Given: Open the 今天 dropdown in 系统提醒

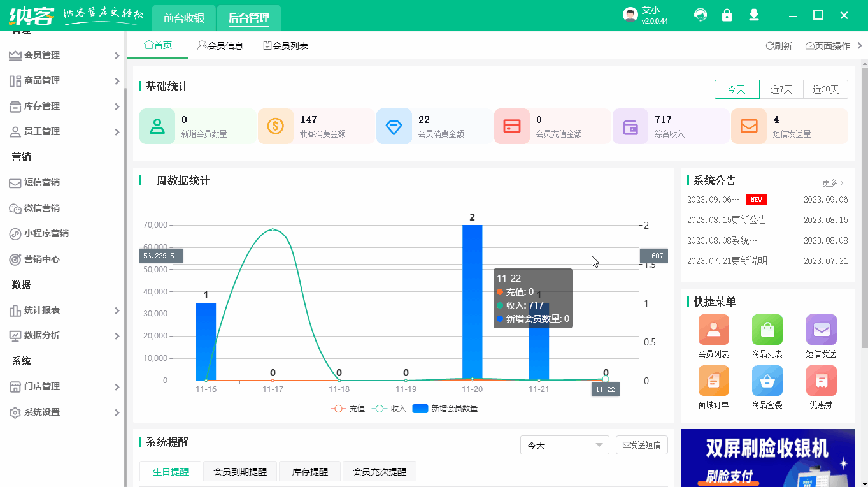Looking at the screenshot, I should point(564,445).
